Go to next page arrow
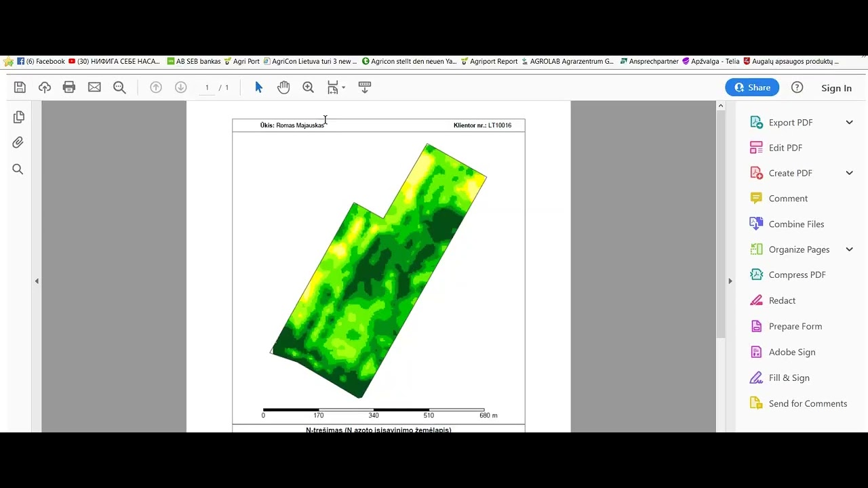The height and width of the screenshot is (488, 868). (x=180, y=87)
